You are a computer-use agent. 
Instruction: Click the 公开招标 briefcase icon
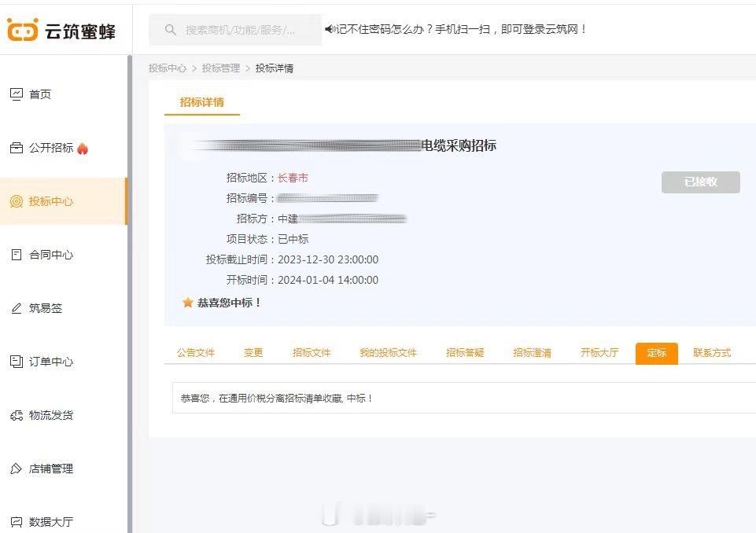(x=17, y=148)
